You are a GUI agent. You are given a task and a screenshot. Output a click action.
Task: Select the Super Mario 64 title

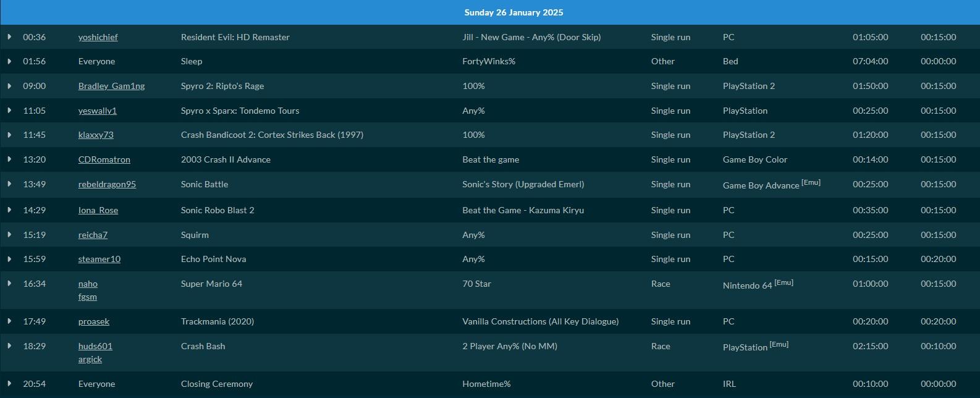[x=211, y=284]
